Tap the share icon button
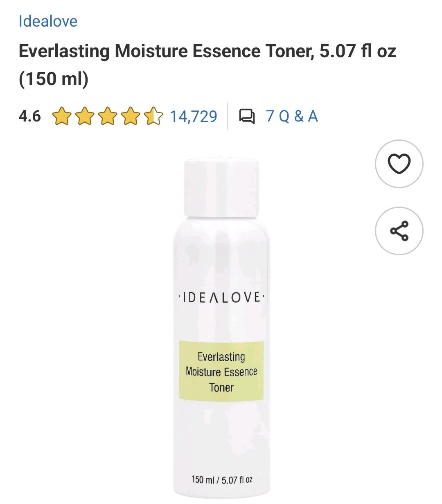The width and height of the screenshot is (442, 504). 399,231
